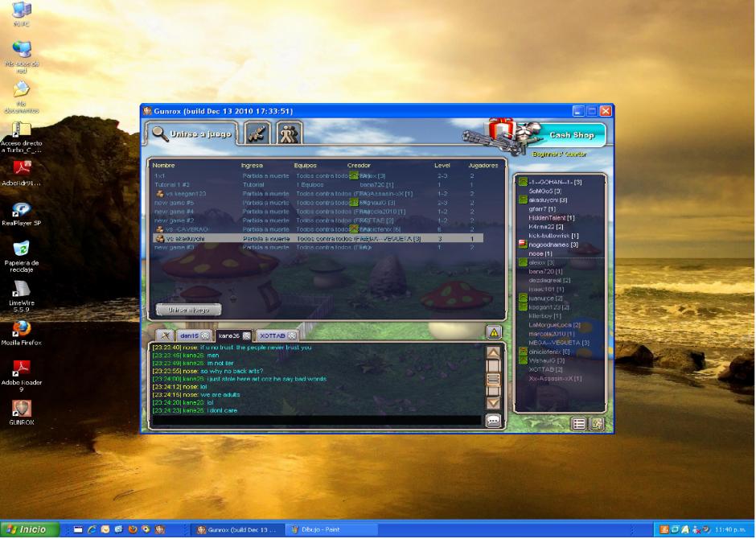Viewport: 756px width, 539px height.
Task: Switch to the Unirse a juego tab
Action: (x=191, y=134)
